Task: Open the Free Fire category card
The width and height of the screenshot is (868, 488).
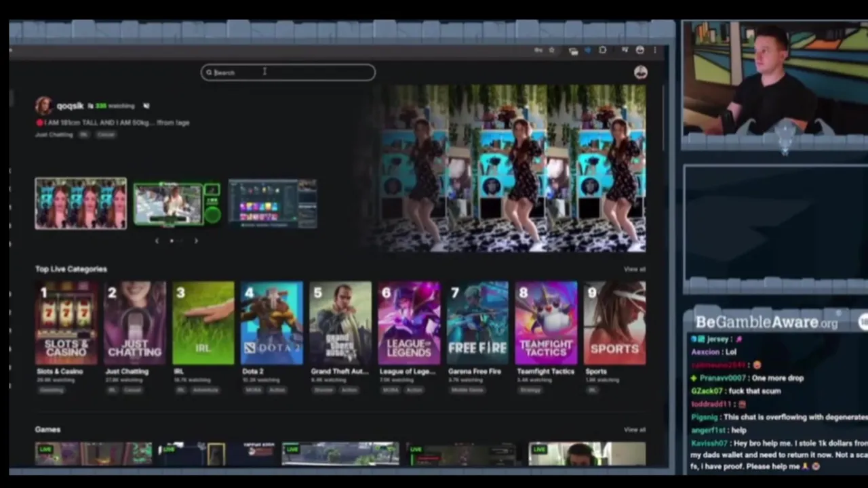Action: tap(477, 323)
